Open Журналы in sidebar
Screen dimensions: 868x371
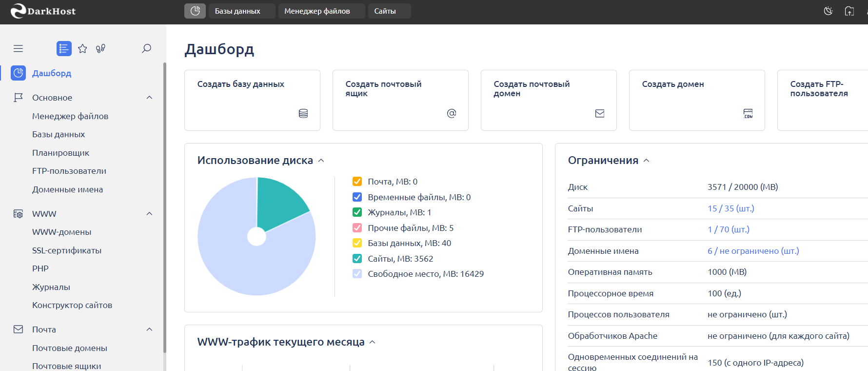coord(51,287)
